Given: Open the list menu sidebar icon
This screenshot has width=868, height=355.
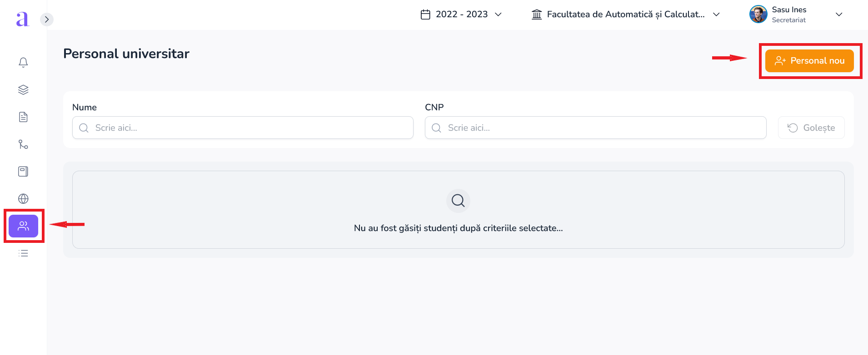Looking at the screenshot, I should [x=23, y=253].
